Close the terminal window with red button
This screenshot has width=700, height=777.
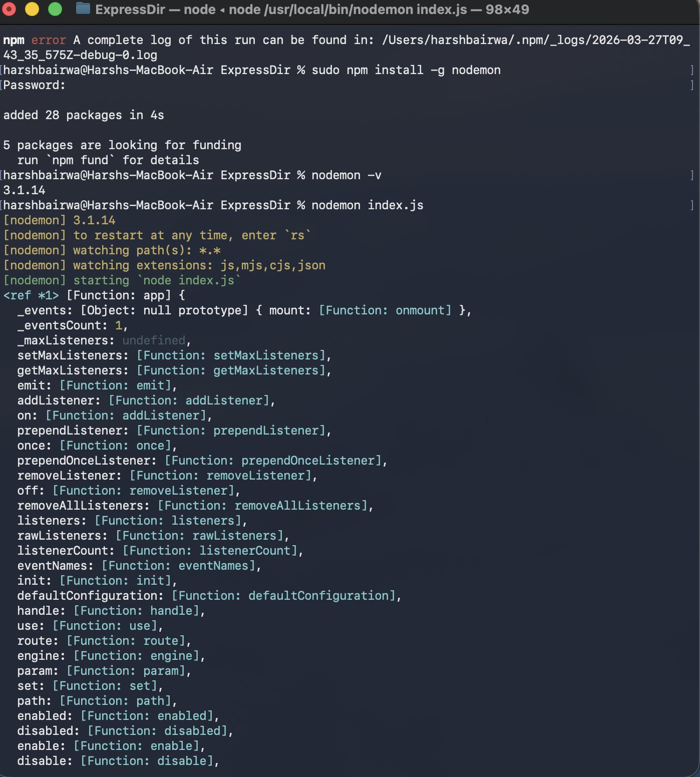tap(10, 9)
